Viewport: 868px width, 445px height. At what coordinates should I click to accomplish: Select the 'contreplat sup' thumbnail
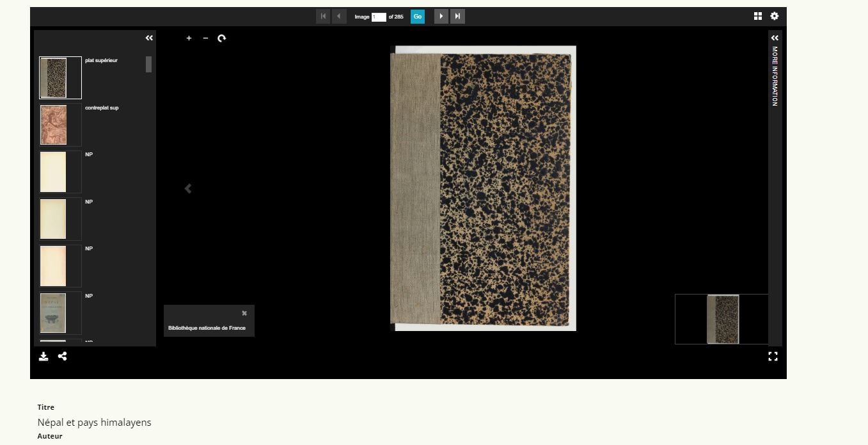point(54,125)
